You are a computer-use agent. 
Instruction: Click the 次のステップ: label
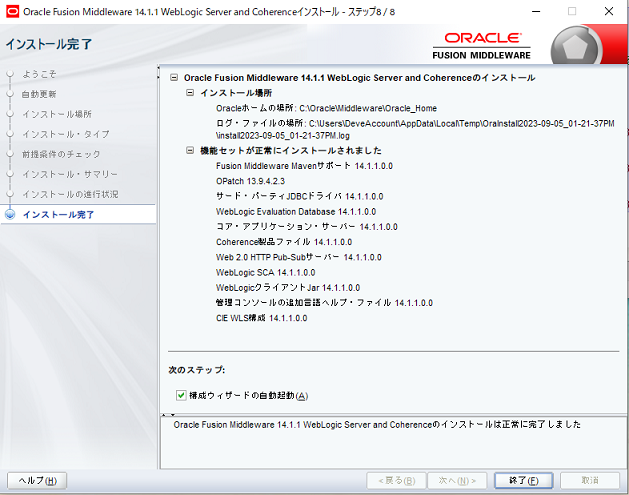[x=197, y=370]
